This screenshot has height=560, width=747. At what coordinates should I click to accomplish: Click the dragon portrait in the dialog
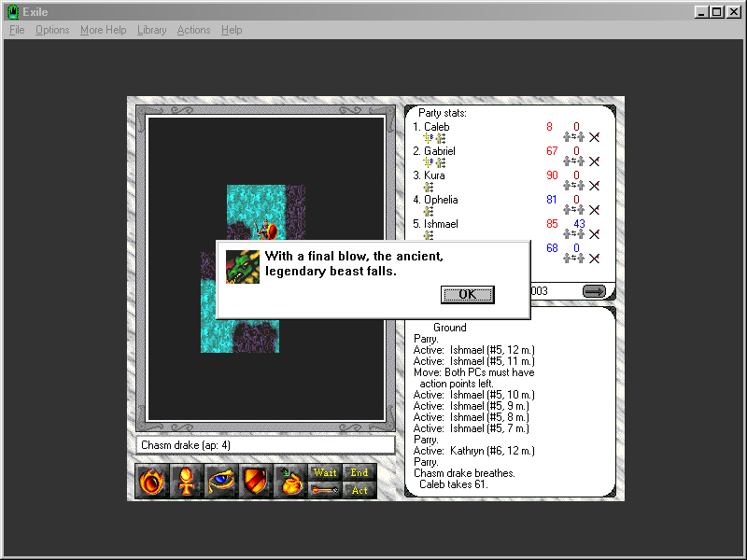point(243,267)
